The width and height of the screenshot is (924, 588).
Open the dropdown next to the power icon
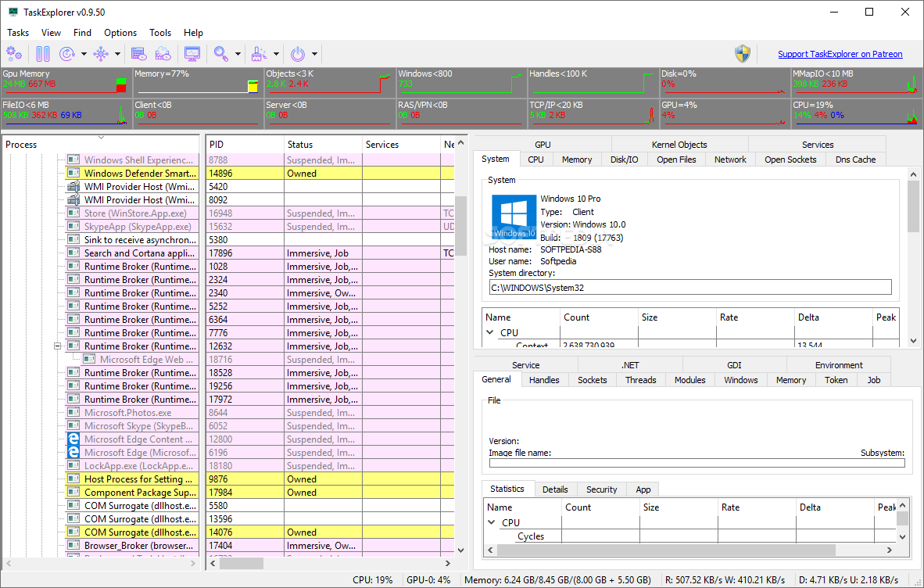[x=314, y=53]
